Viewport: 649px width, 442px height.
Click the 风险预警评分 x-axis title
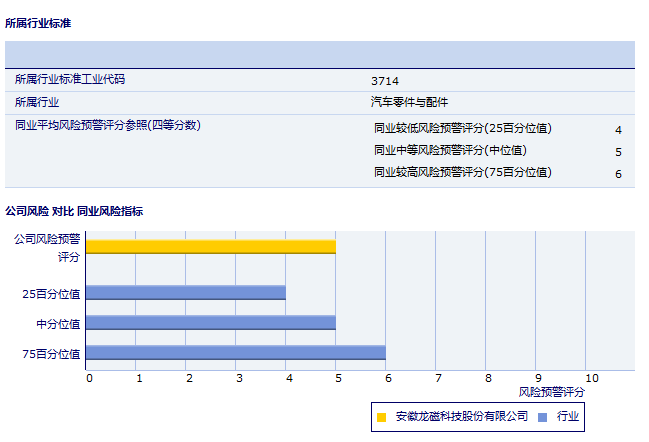(x=552, y=392)
